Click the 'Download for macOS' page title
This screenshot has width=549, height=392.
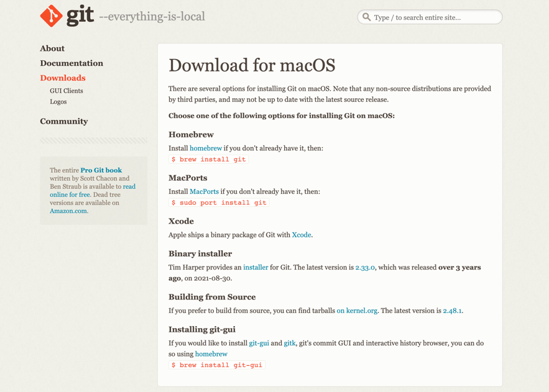pos(252,65)
